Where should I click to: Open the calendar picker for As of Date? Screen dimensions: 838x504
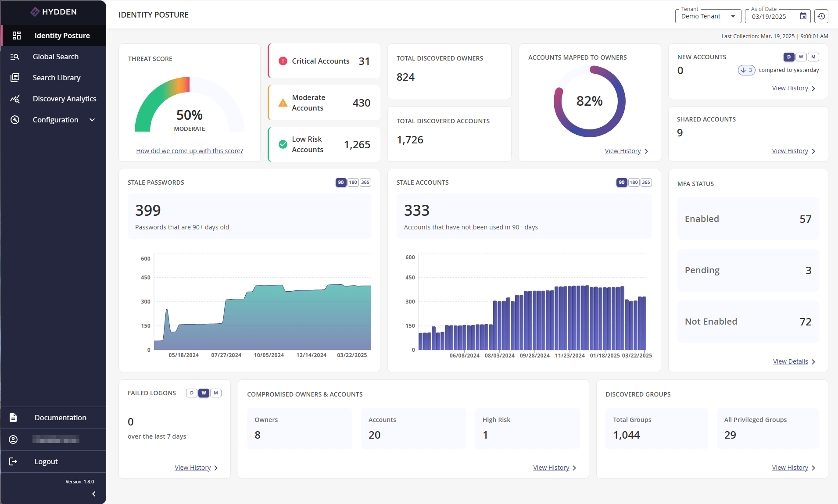tap(803, 16)
